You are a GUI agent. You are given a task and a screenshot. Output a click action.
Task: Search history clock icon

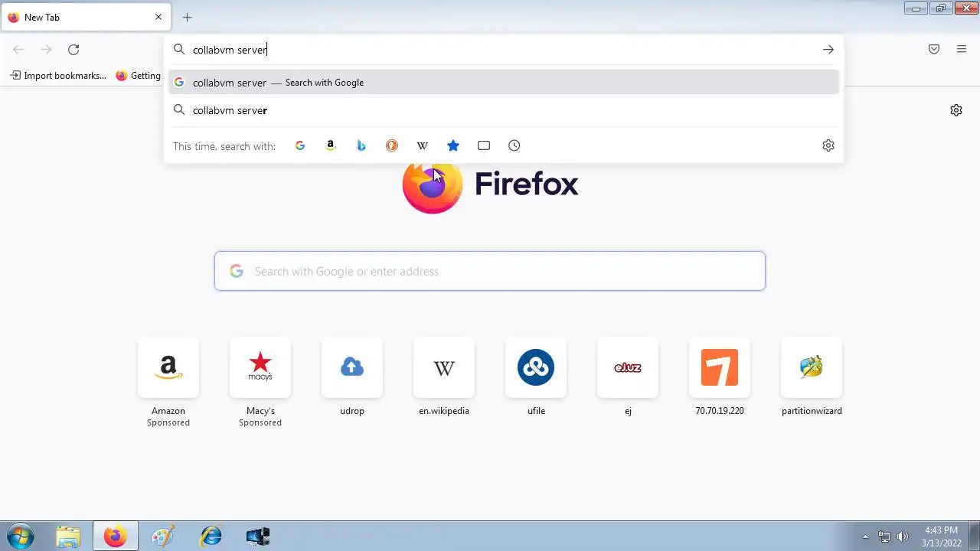[514, 145]
